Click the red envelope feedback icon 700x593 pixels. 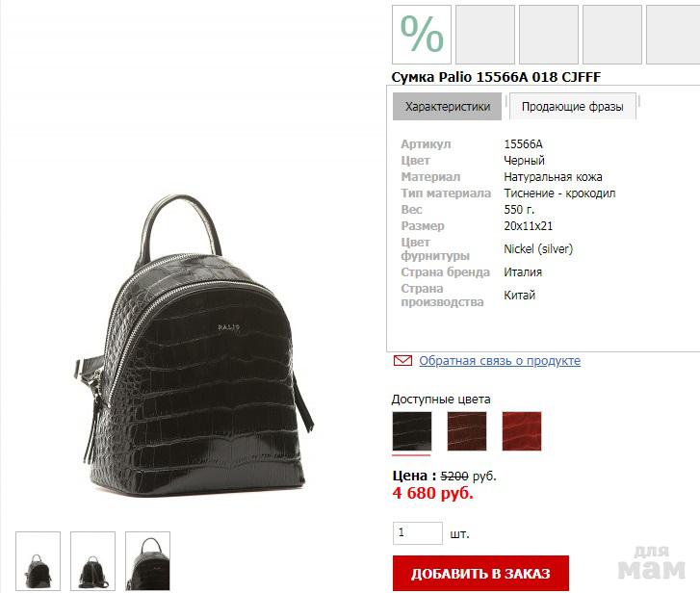point(402,360)
